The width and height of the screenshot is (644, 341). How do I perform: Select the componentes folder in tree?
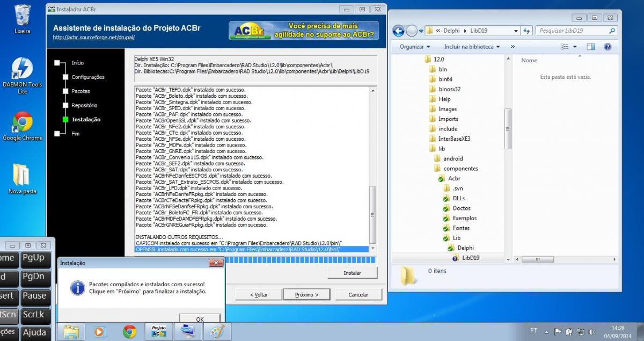pyautogui.click(x=460, y=169)
